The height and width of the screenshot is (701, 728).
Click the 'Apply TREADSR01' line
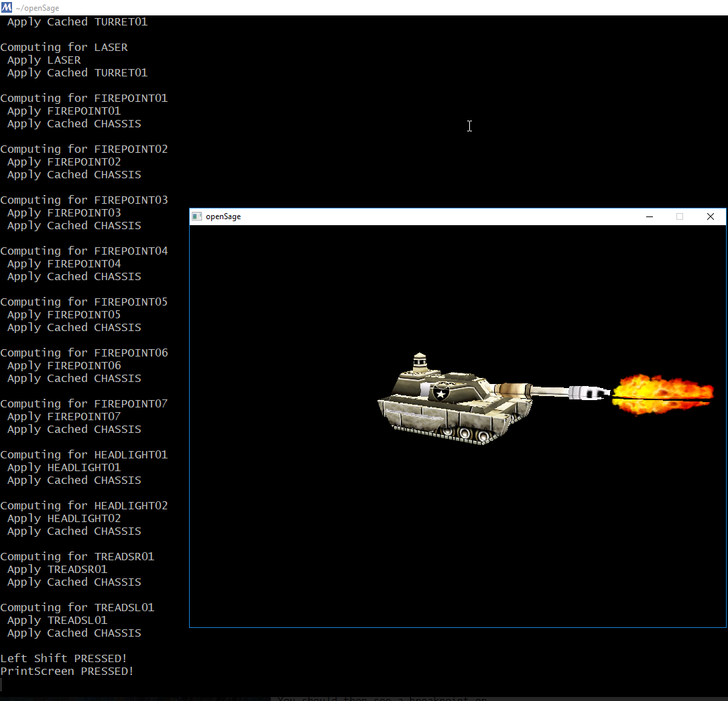57,569
